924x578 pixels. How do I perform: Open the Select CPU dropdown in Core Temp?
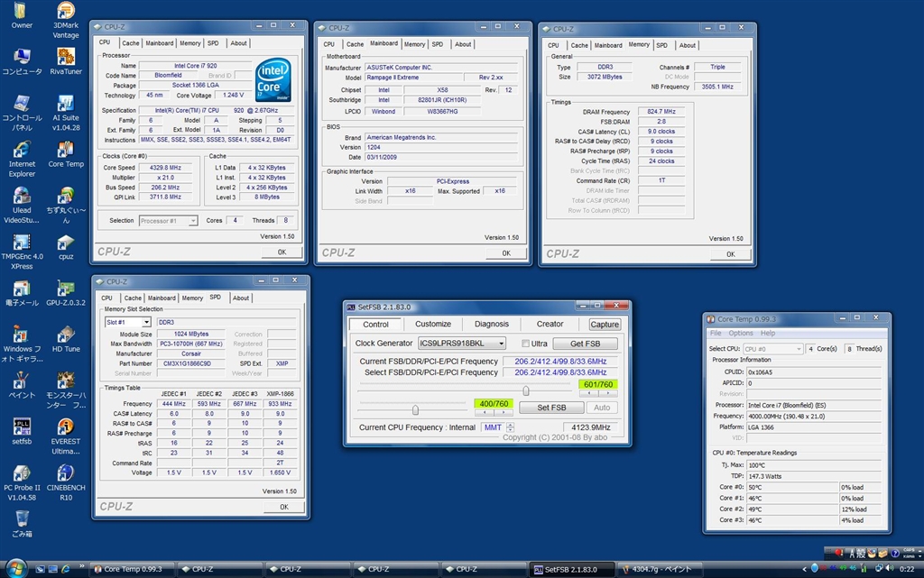[798, 349]
